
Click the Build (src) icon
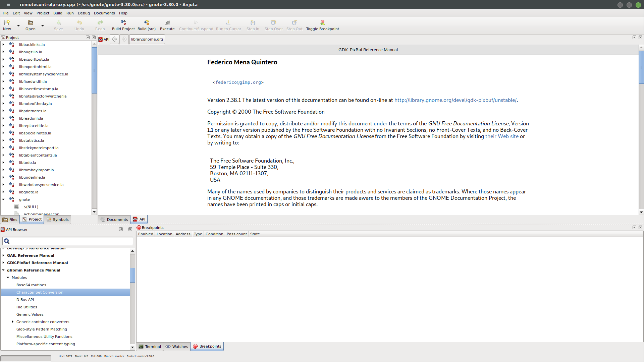pos(147,22)
